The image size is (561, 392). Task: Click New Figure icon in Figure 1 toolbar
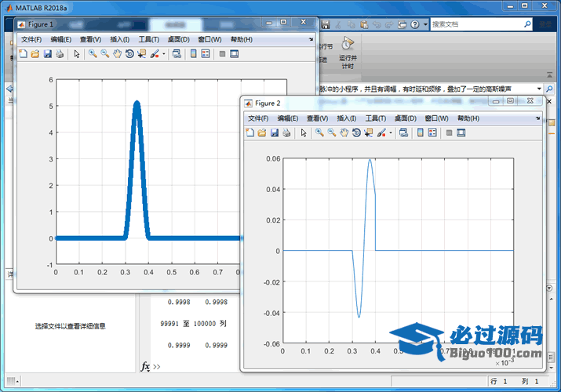24,54
